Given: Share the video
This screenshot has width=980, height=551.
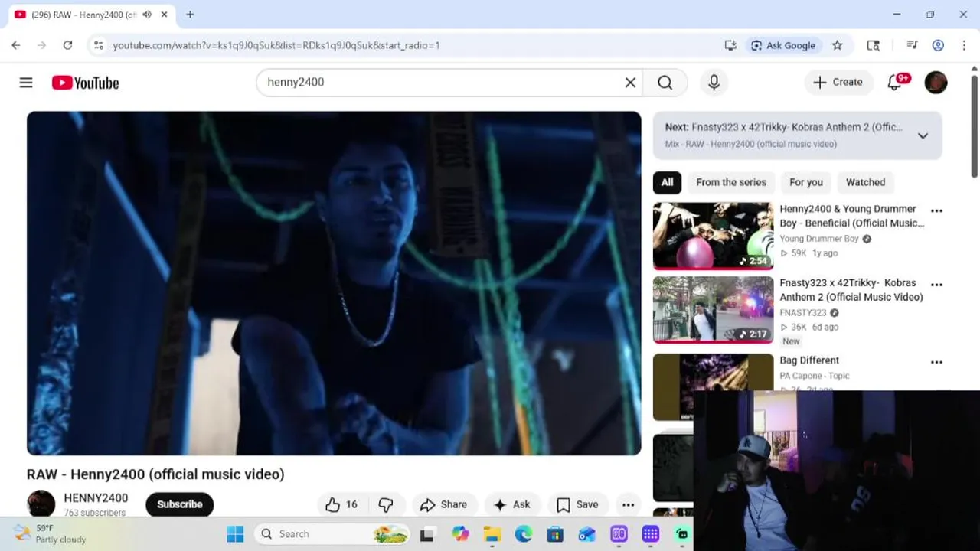Looking at the screenshot, I should pyautogui.click(x=444, y=504).
